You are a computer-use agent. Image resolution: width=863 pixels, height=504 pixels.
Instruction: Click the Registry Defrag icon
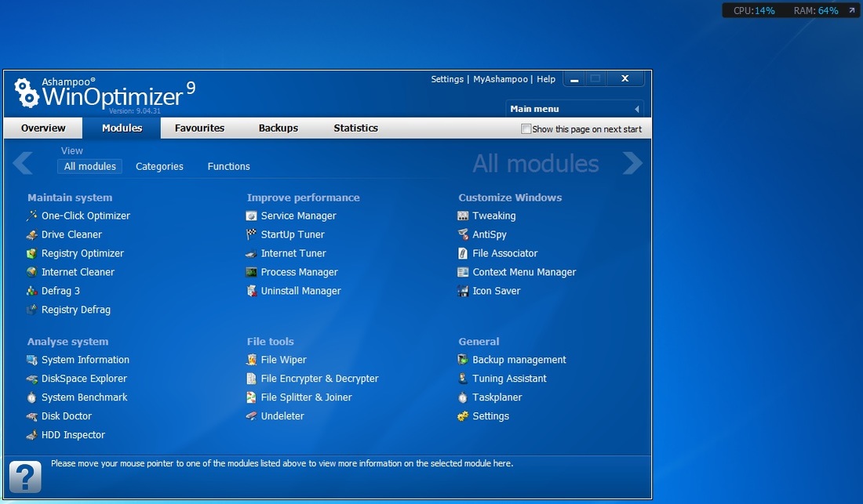coord(32,310)
